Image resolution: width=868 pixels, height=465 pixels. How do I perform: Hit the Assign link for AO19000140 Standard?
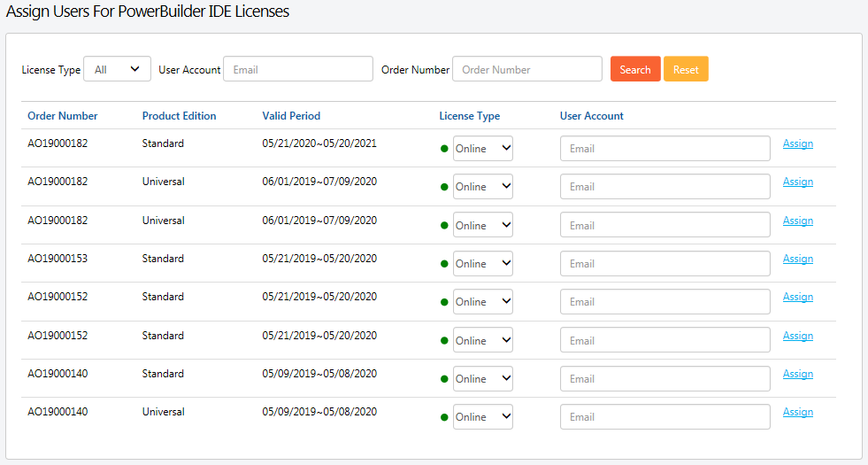pos(797,374)
